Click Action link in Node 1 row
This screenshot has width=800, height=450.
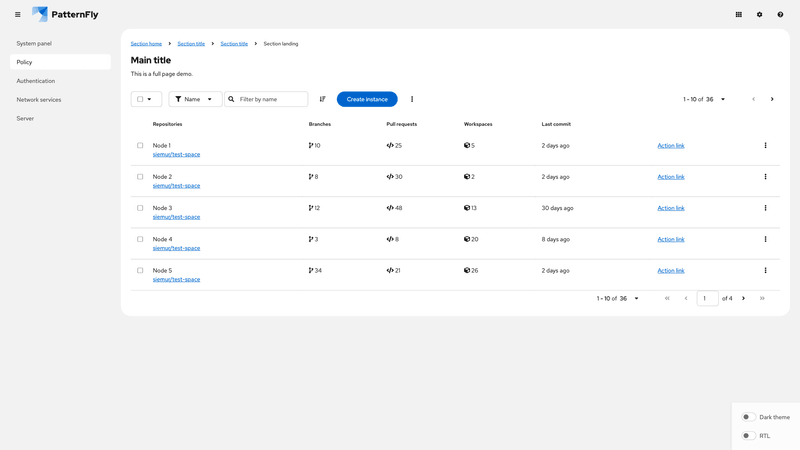(x=671, y=145)
